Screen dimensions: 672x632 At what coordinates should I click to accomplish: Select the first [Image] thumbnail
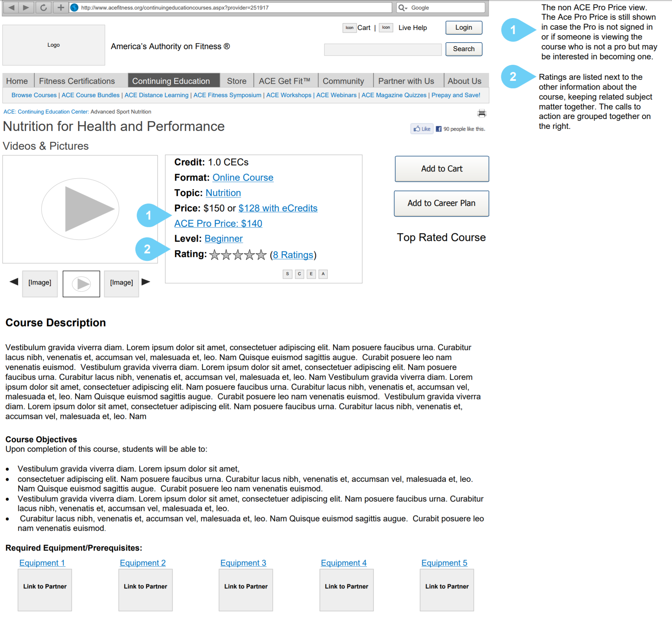point(40,284)
